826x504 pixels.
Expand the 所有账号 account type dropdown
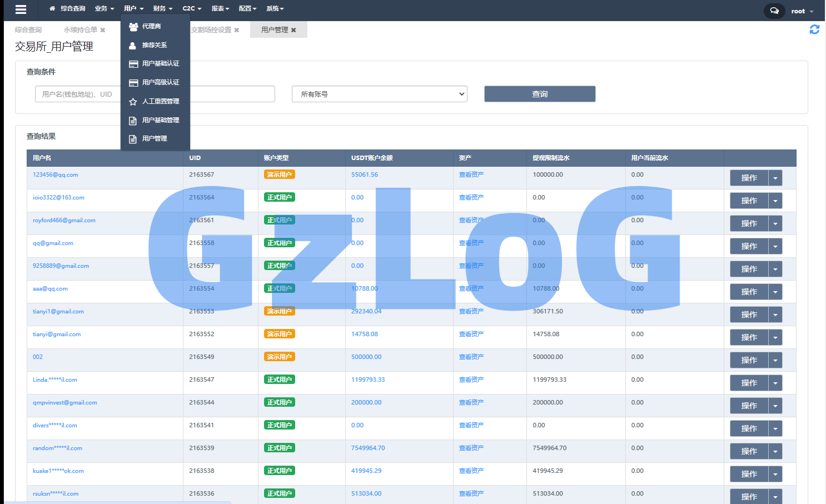(379, 94)
